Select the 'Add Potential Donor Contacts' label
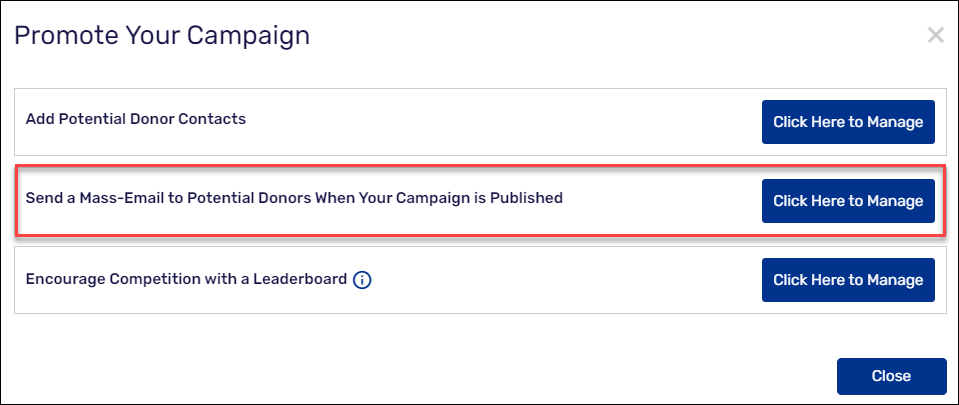The image size is (959, 405). [135, 119]
